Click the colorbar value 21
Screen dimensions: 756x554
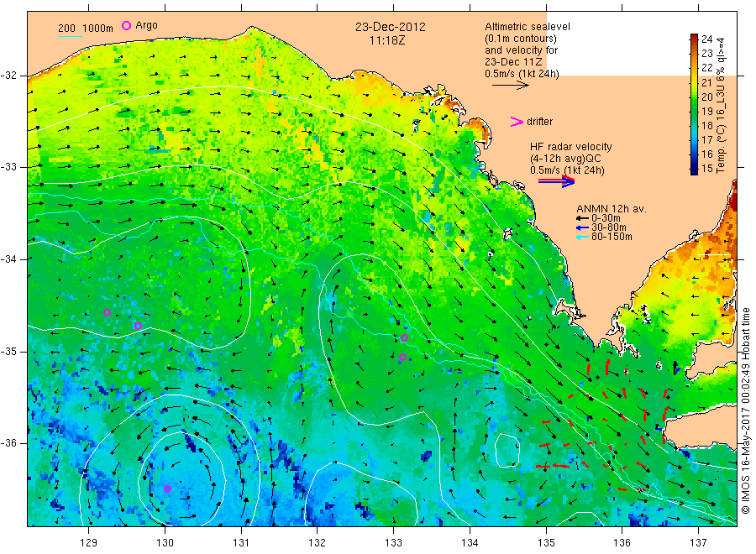click(x=706, y=82)
